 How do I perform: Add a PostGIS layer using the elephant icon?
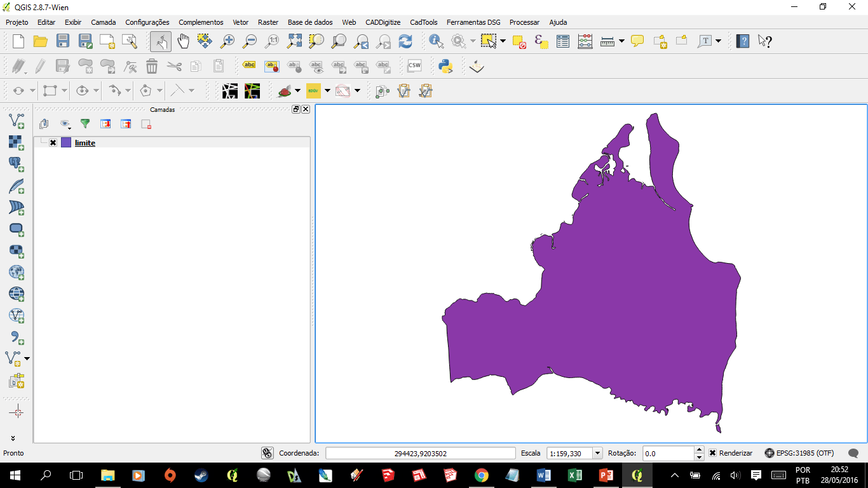pyautogui.click(x=16, y=164)
